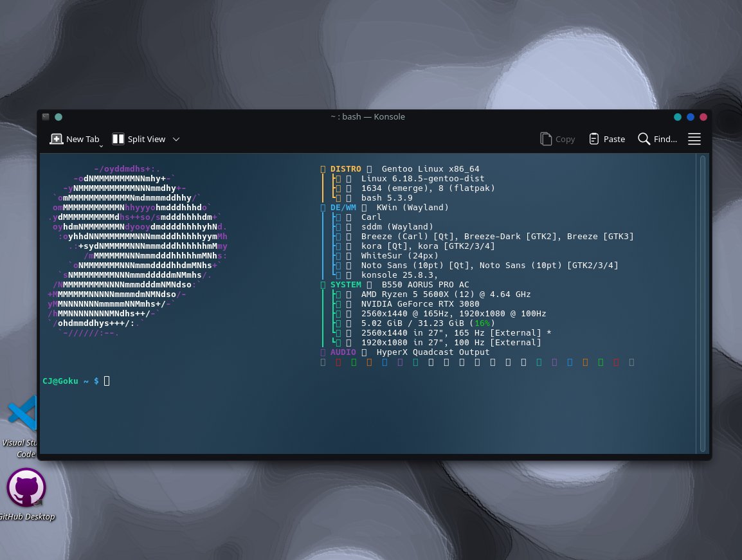This screenshot has height=560, width=742.
Task: Click '2560x1440 in 27", 165 Hz [External] *' line
Action: pos(456,333)
